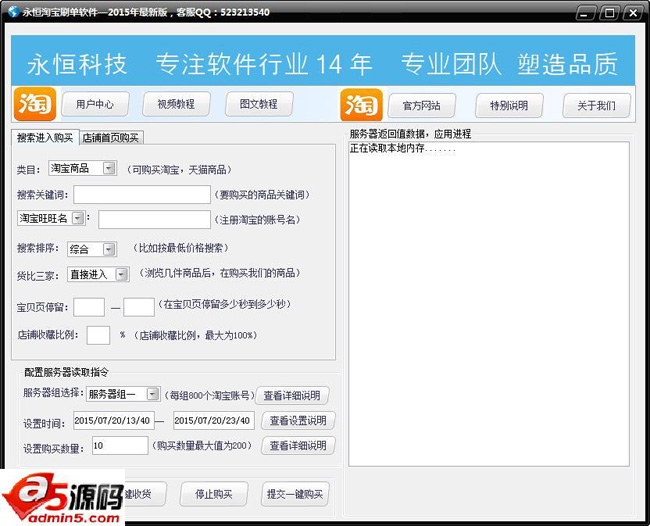
Task: Expand the 淘宝旺旺名 dropdown
Action: [78, 218]
